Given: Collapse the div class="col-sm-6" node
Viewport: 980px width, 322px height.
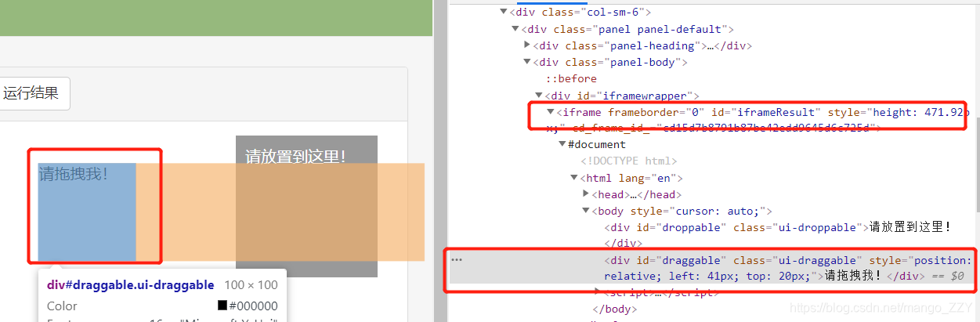Looking at the screenshot, I should tap(504, 13).
